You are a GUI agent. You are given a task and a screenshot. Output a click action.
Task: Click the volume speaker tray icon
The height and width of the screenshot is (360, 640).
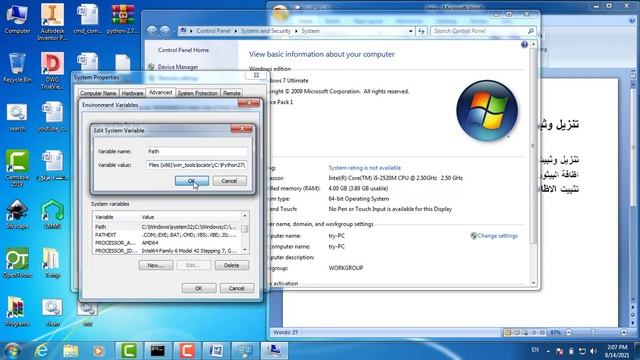pyautogui.click(x=593, y=351)
